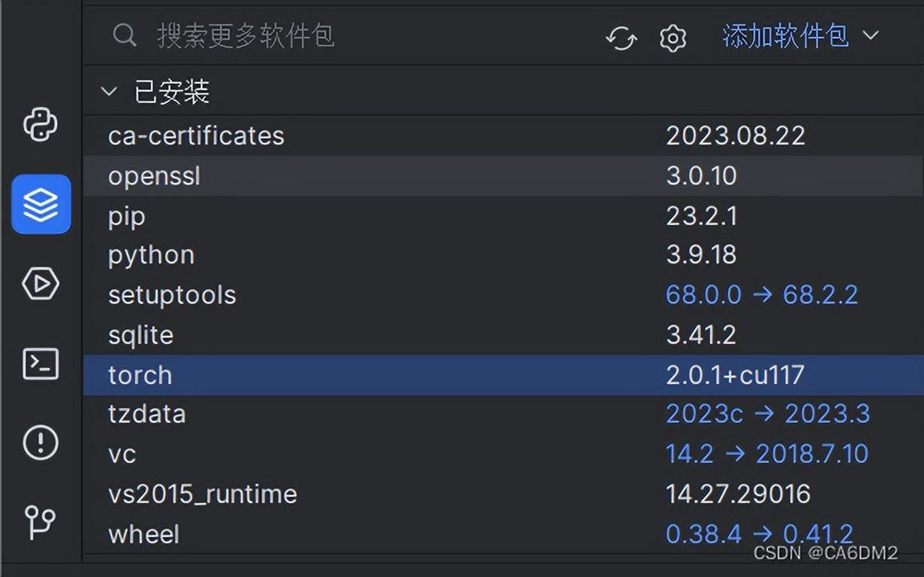Select the Python Packages sidebar icon
This screenshot has width=924, height=577.
40,203
